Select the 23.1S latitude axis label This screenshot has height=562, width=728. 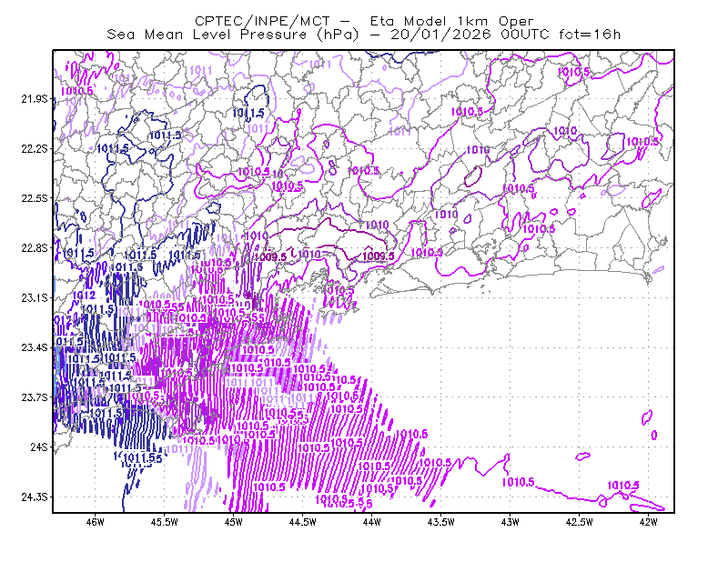pos(35,297)
